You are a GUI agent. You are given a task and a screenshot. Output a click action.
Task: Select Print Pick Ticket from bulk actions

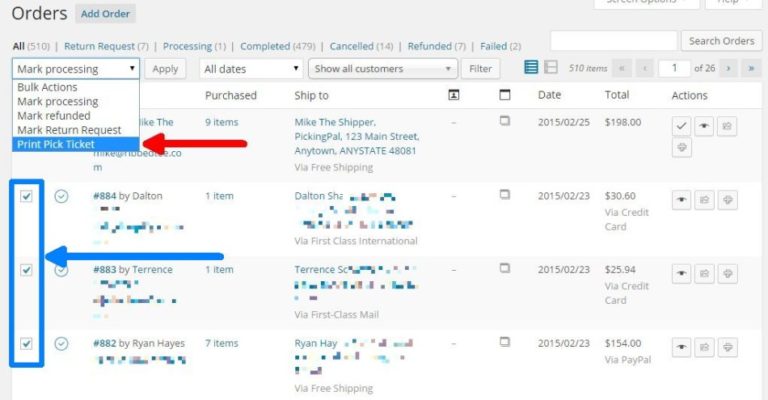[x=56, y=144]
